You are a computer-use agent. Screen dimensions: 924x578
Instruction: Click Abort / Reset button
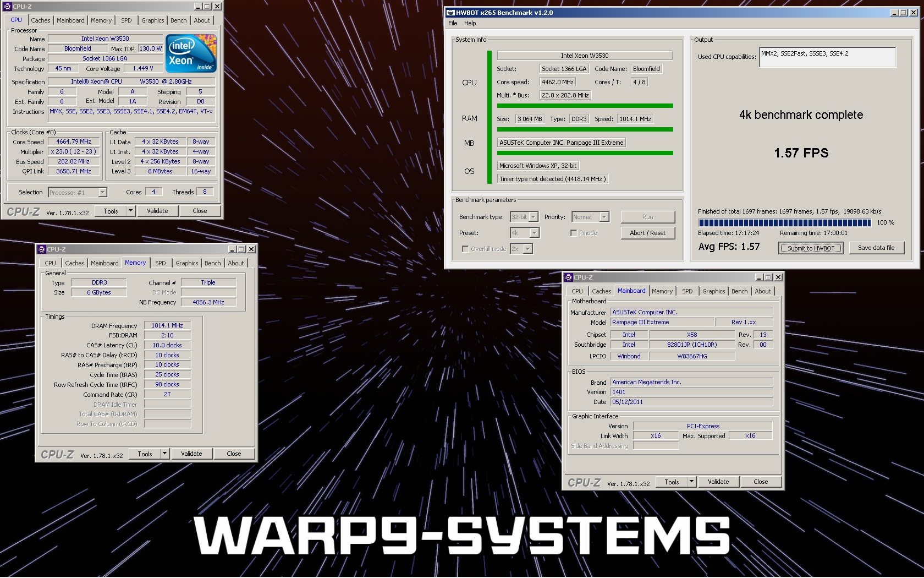648,233
